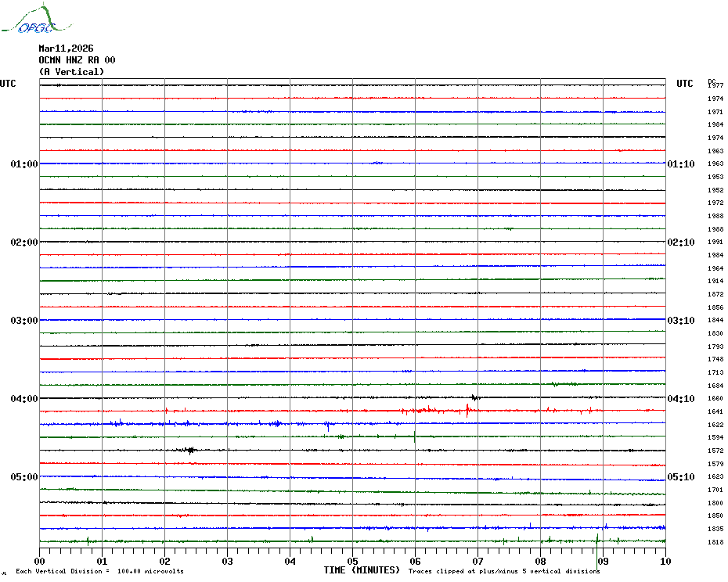Viewport: 728px width, 582px height.
Task: Click the TIME (MINUTES) axis title
Action: coord(362,570)
